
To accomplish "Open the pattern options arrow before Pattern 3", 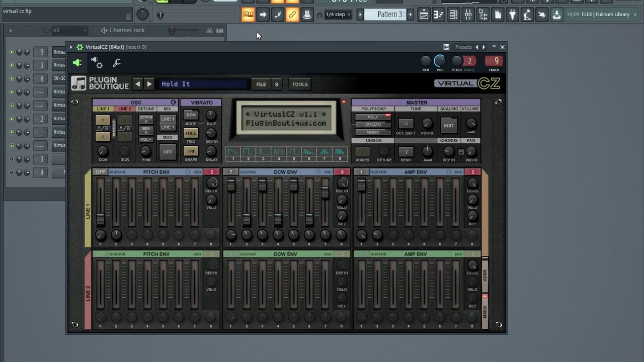I will tap(360, 15).
